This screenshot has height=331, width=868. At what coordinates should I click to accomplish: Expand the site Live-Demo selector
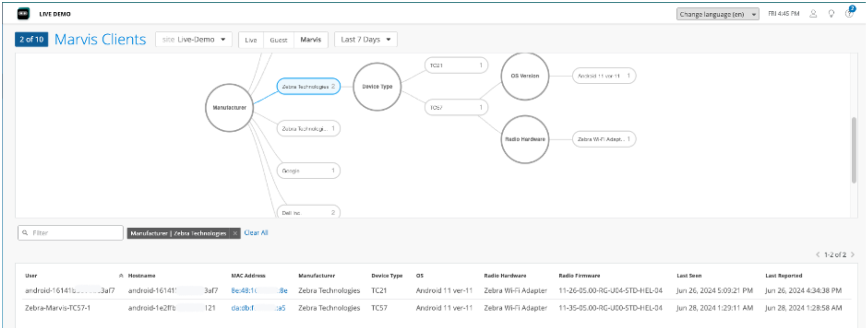(x=193, y=39)
